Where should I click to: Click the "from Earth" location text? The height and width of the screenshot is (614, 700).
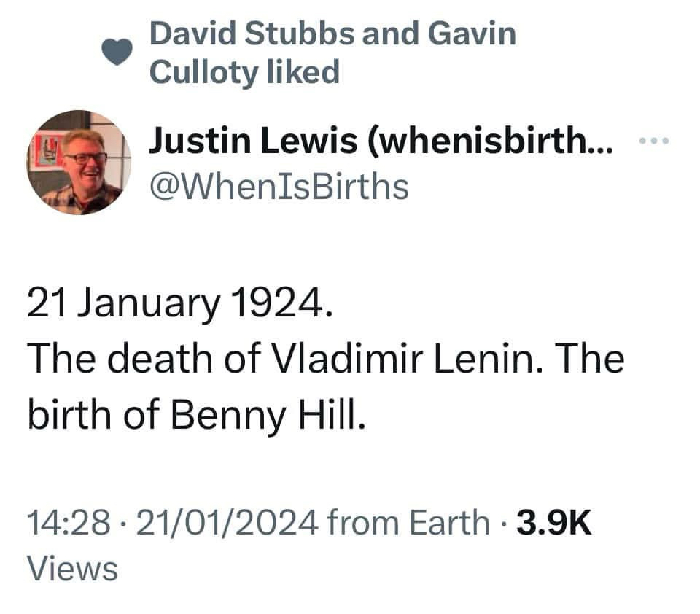(408, 523)
